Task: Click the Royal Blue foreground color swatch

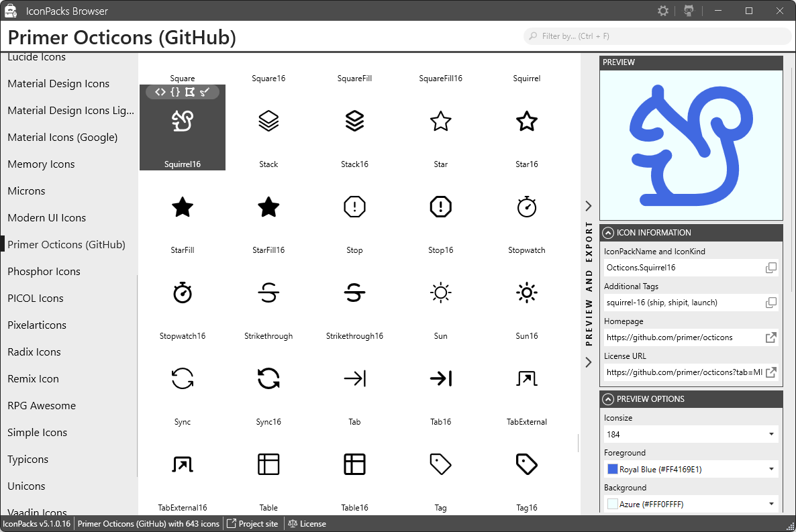Action: [612, 469]
